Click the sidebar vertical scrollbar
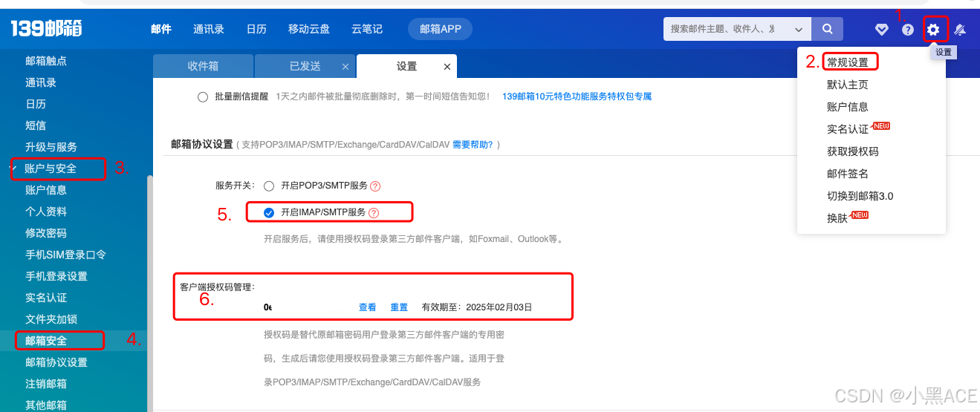980x412 pixels. click(x=150, y=293)
